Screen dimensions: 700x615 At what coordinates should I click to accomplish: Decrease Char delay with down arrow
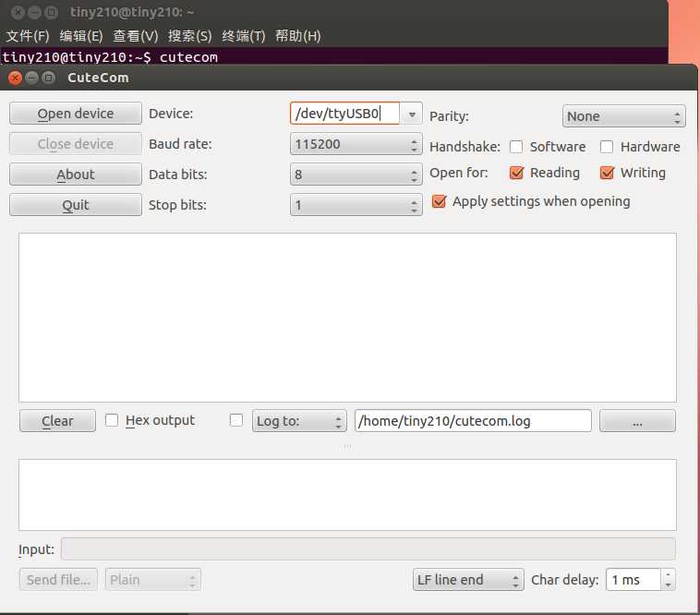pyautogui.click(x=668, y=585)
